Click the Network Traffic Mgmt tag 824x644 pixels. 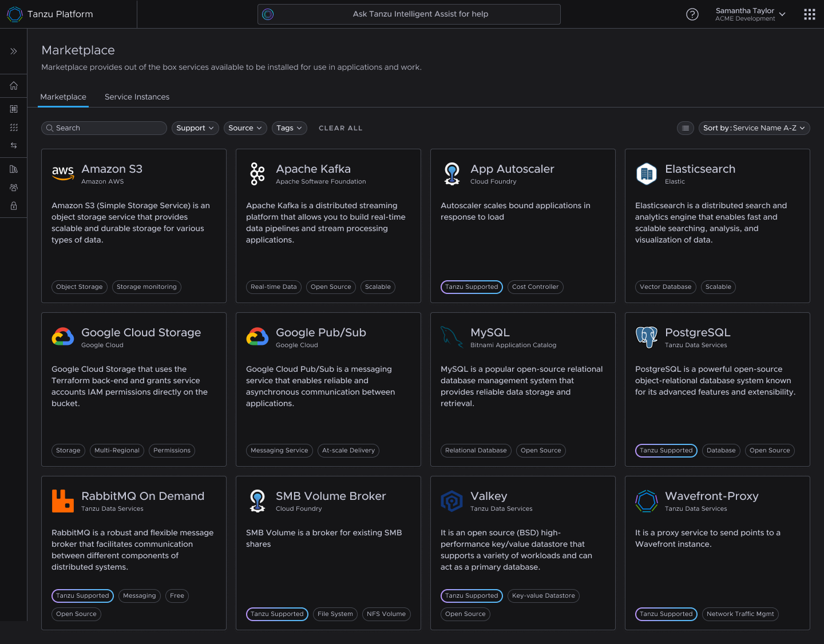(x=740, y=614)
